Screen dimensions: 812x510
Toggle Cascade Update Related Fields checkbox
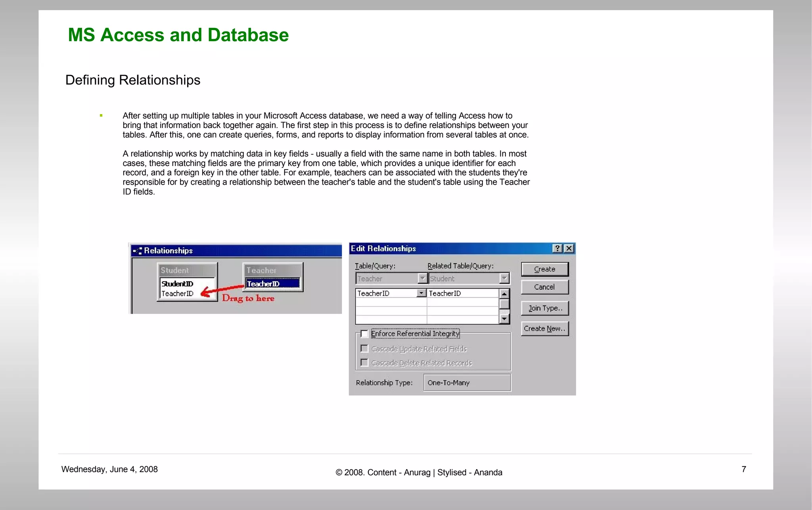pyautogui.click(x=364, y=349)
